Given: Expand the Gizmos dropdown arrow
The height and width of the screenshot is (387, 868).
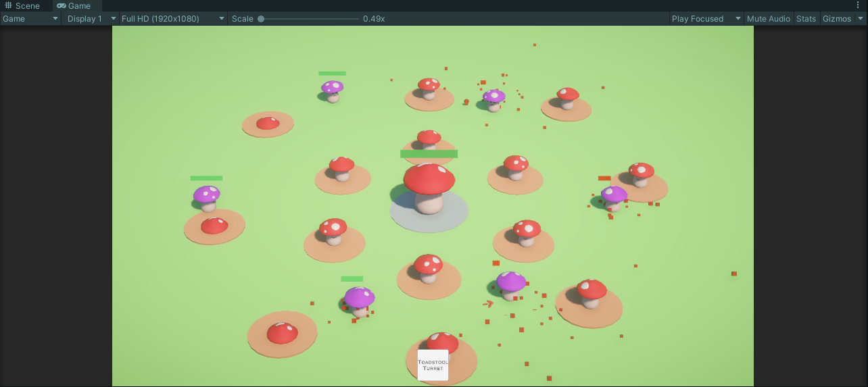Looking at the screenshot, I should pos(860,19).
